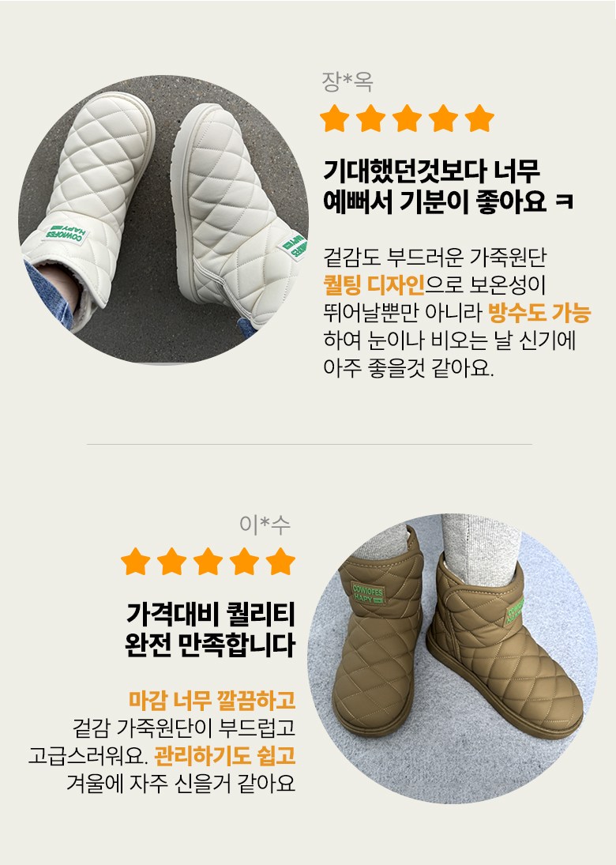Click the last star in 이*수's rating

point(280,562)
